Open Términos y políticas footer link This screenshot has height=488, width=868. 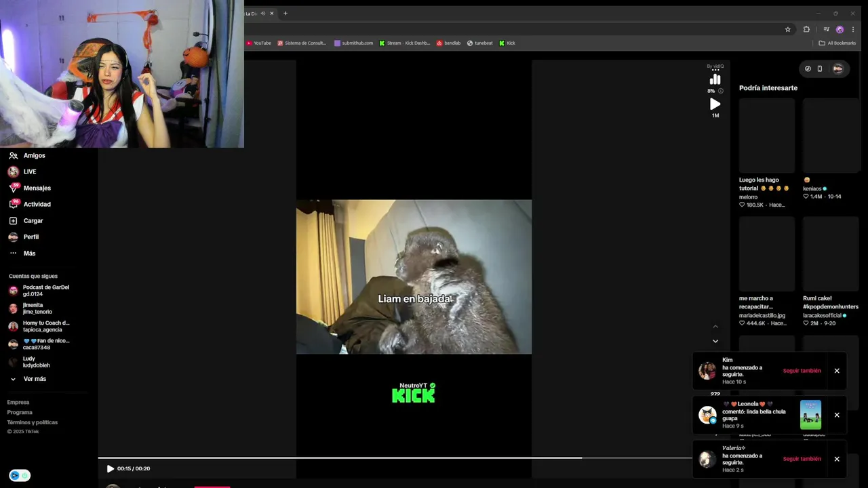point(33,423)
